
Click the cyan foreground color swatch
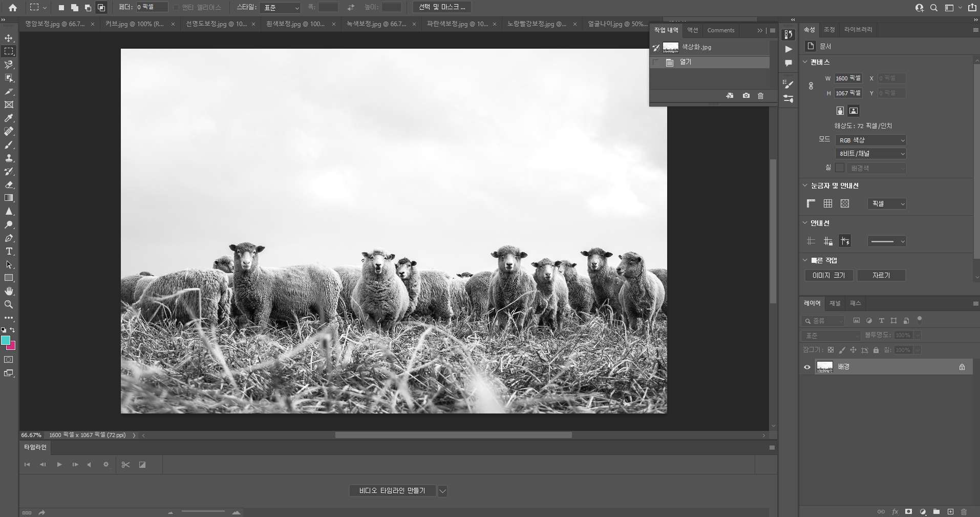tap(5, 340)
